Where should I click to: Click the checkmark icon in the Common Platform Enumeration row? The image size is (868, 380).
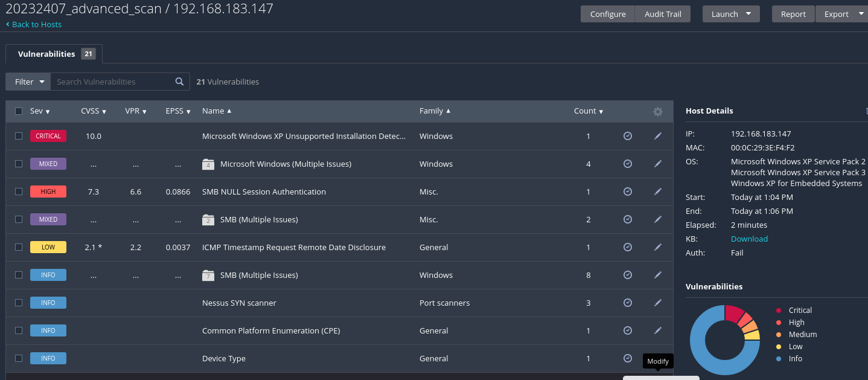click(628, 330)
